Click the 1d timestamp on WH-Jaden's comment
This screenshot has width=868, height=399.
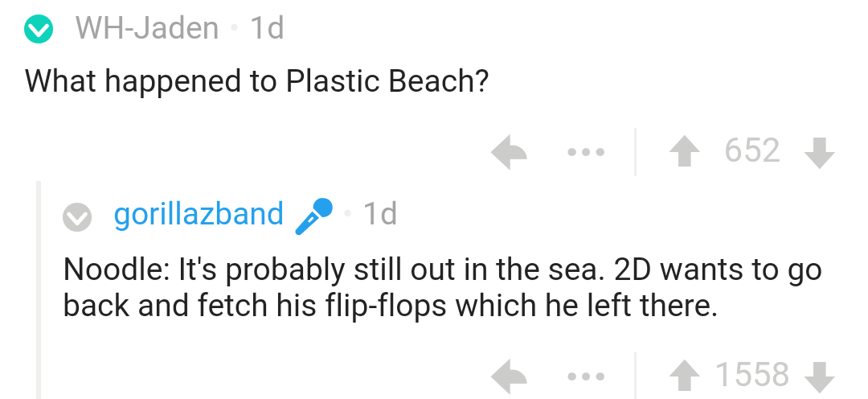coord(267,29)
